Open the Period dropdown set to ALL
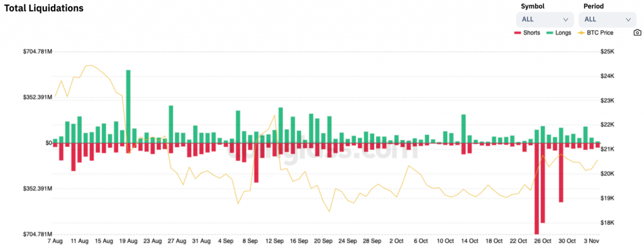 tap(608, 19)
